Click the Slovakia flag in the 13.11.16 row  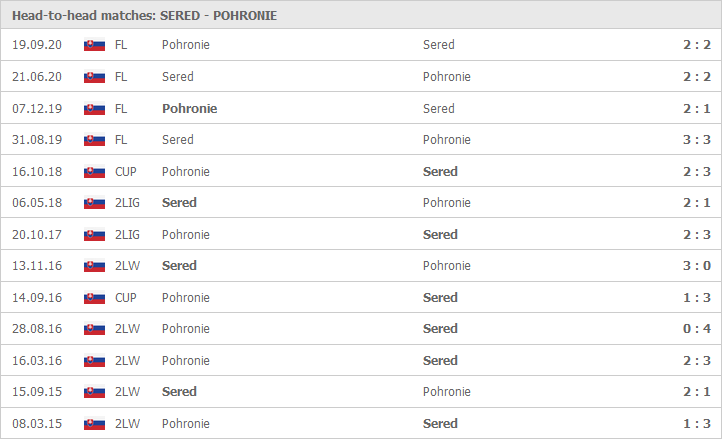(x=94, y=266)
